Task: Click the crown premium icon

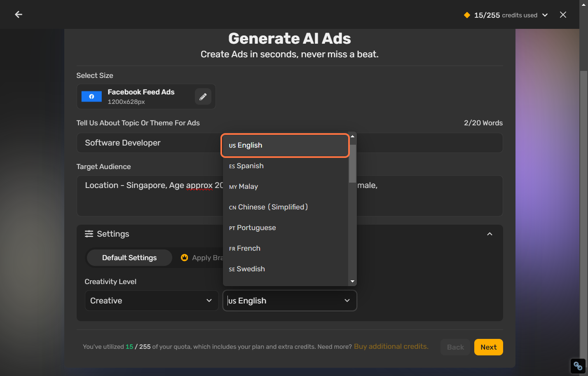Action: coord(185,258)
